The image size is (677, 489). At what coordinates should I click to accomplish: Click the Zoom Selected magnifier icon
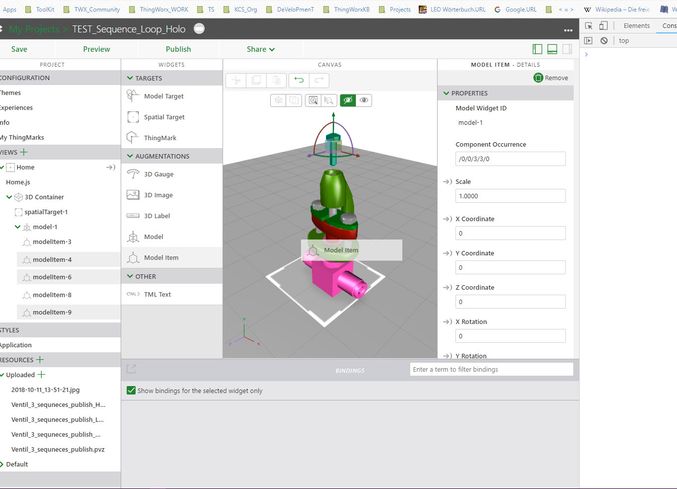point(329,101)
